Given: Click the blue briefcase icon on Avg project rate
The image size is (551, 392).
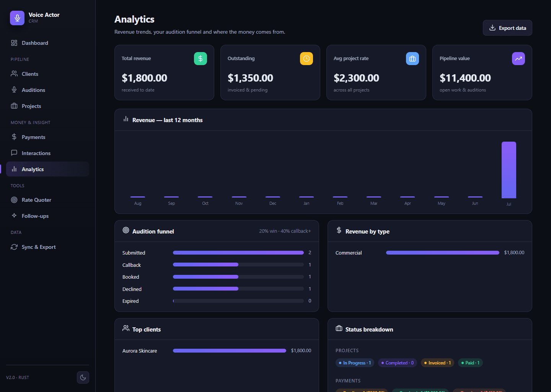Looking at the screenshot, I should click(x=412, y=59).
